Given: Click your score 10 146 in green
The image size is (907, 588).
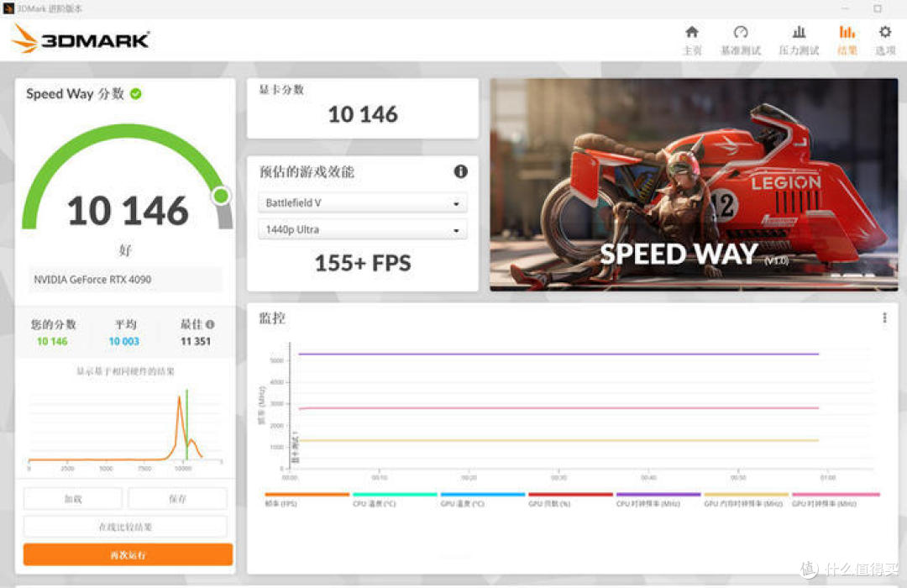Looking at the screenshot, I should point(52,341).
